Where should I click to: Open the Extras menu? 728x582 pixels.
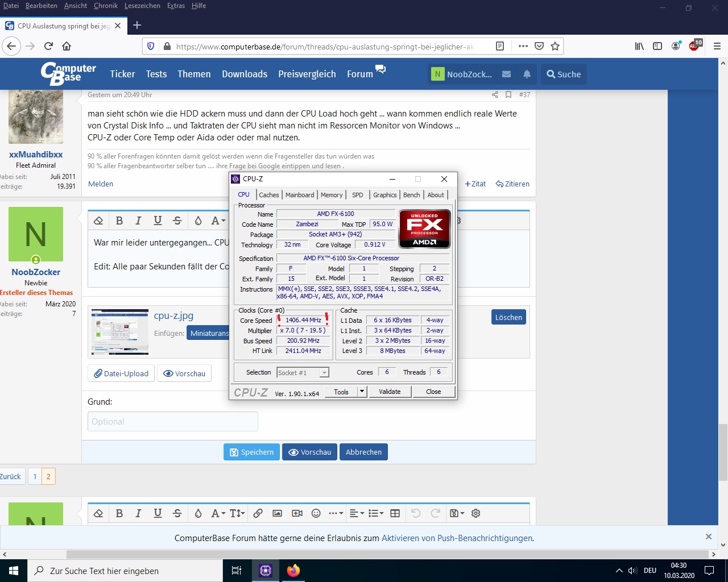tap(176, 6)
